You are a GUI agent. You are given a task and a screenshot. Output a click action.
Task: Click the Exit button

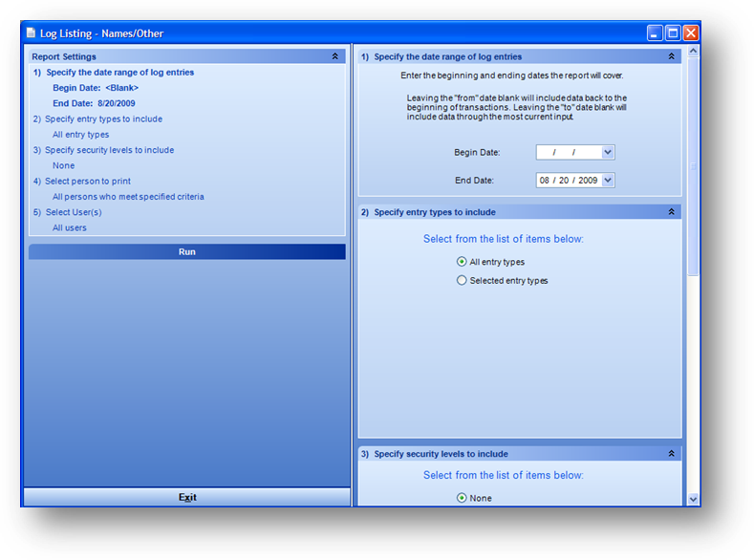pyautogui.click(x=187, y=497)
